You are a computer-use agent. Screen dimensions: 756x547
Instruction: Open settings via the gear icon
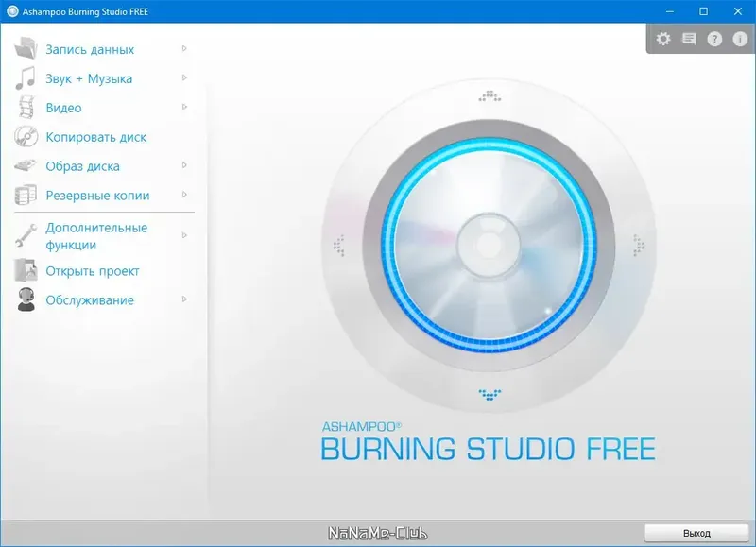(663, 39)
